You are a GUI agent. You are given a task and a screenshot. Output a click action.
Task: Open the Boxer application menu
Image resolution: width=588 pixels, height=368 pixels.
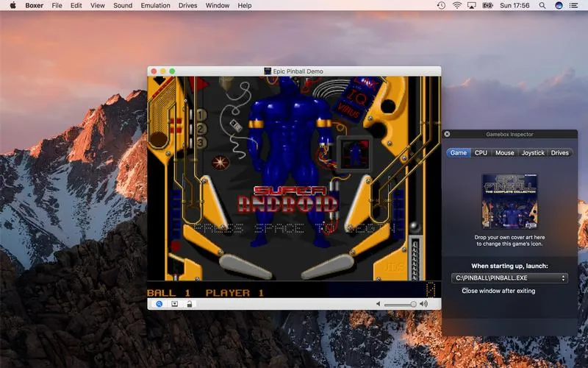34,5
